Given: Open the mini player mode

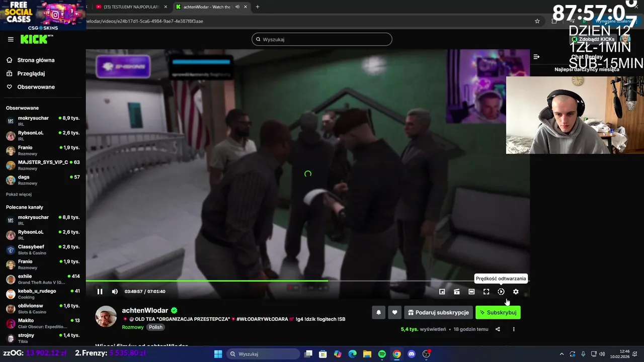Looking at the screenshot, I should [442, 292].
